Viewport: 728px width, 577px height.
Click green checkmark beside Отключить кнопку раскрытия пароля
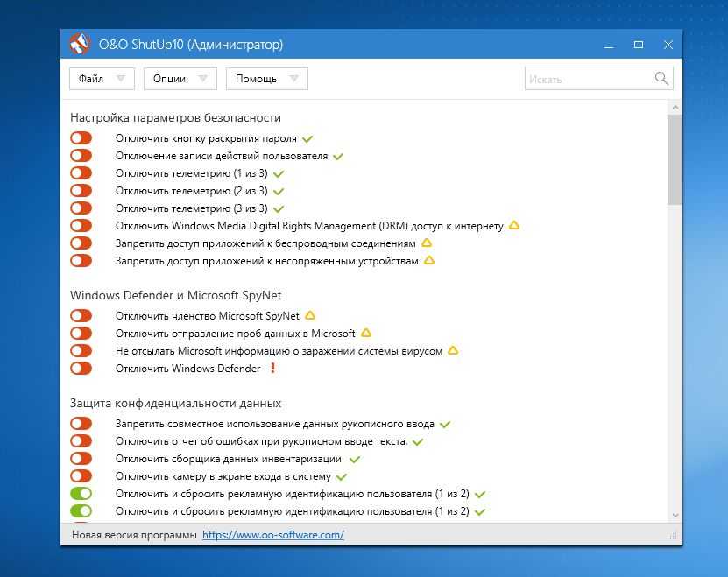tap(307, 138)
